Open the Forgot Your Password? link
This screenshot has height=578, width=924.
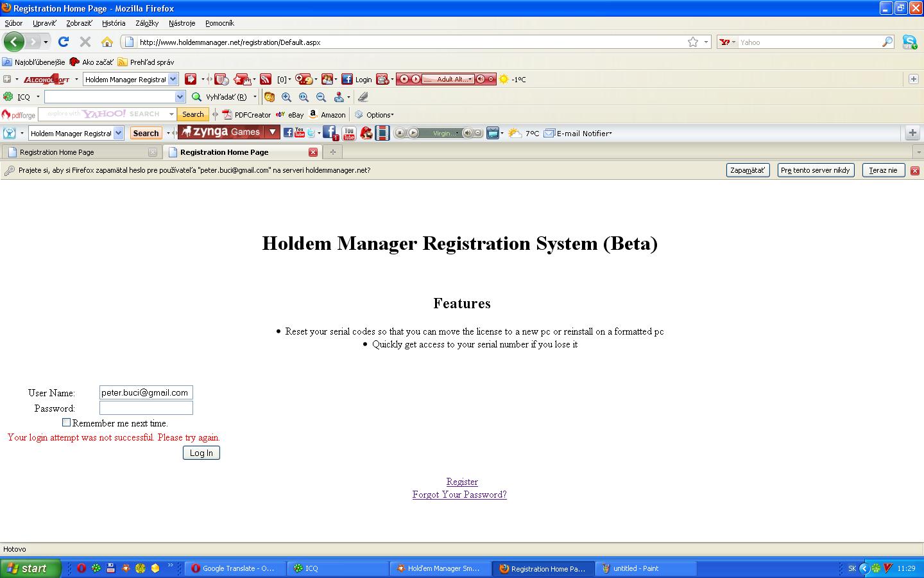pos(459,495)
